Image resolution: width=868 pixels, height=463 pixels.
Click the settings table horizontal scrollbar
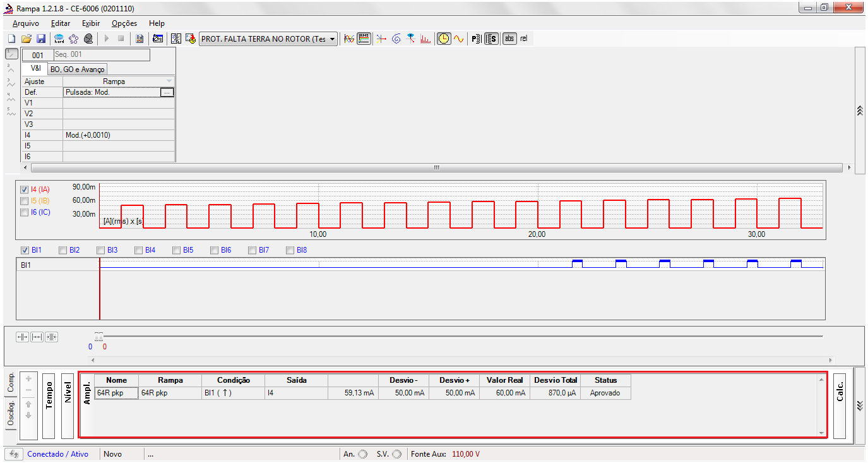436,168
